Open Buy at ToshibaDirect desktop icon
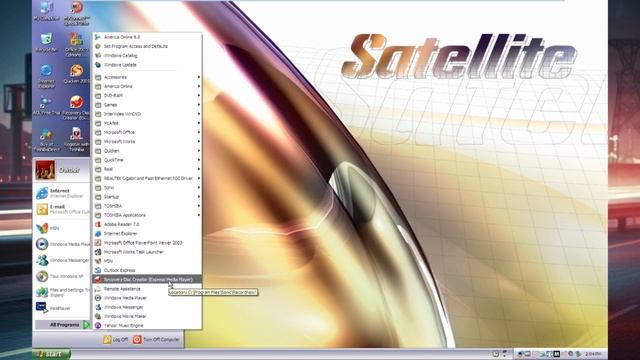The image size is (640, 360). (46, 140)
